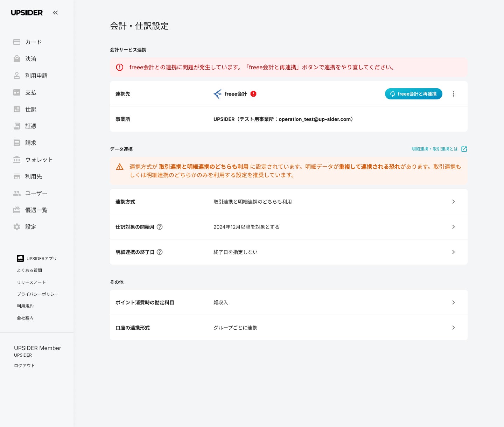Expand the 明細連携の終了日 row chevron
This screenshot has height=427, width=504.
454,252
